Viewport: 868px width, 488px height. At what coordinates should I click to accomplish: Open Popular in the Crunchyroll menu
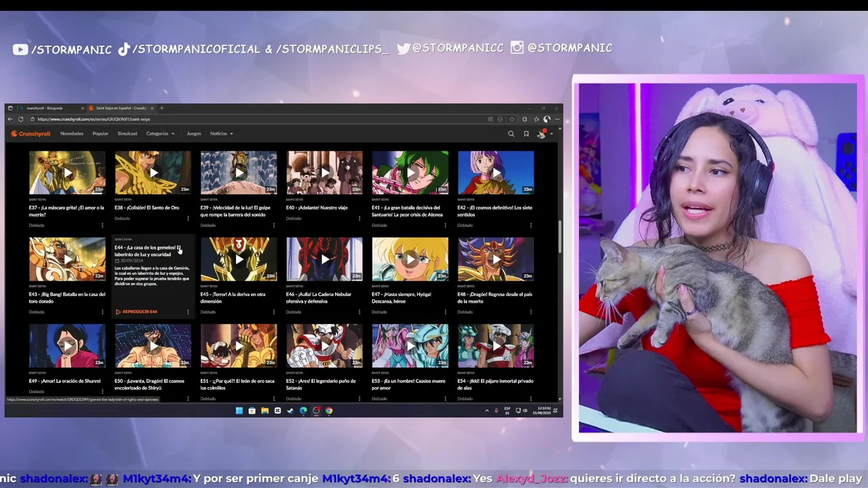point(100,134)
